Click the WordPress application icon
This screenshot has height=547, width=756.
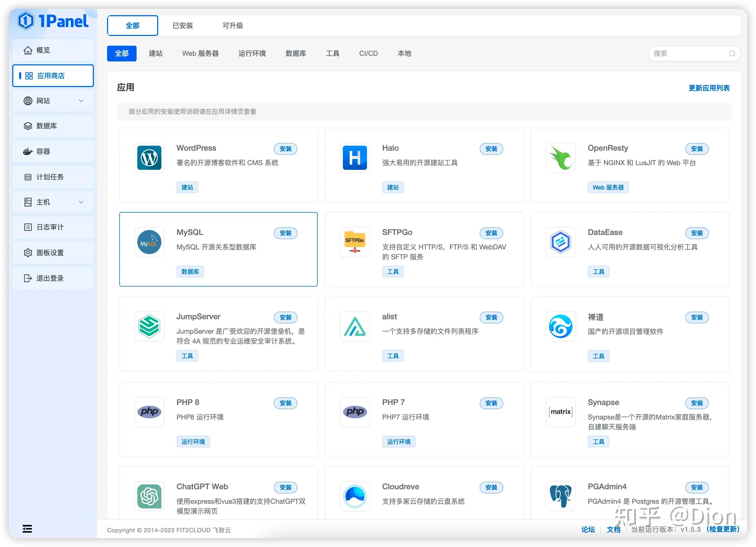click(x=149, y=158)
